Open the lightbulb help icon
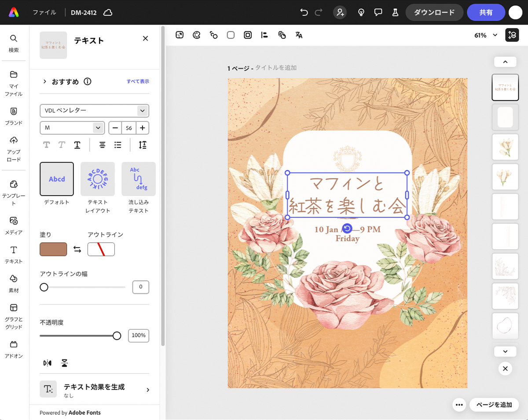This screenshot has height=420, width=528. pyautogui.click(x=361, y=12)
